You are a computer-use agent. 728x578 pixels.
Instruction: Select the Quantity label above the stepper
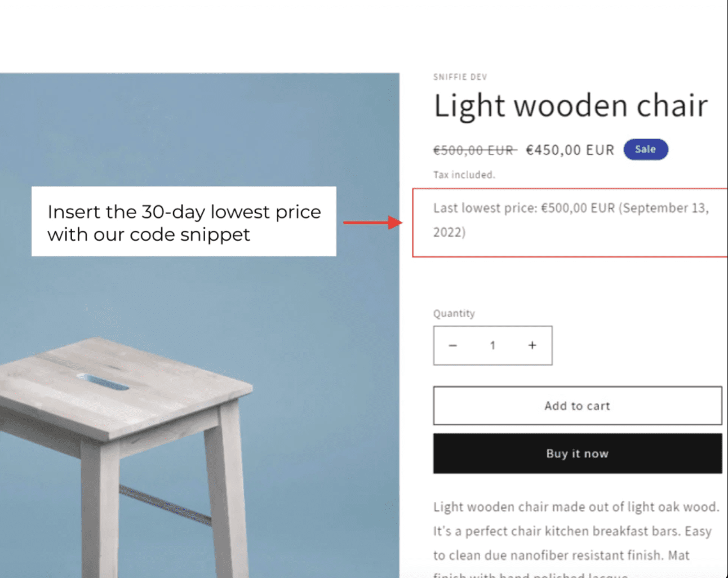pos(454,313)
